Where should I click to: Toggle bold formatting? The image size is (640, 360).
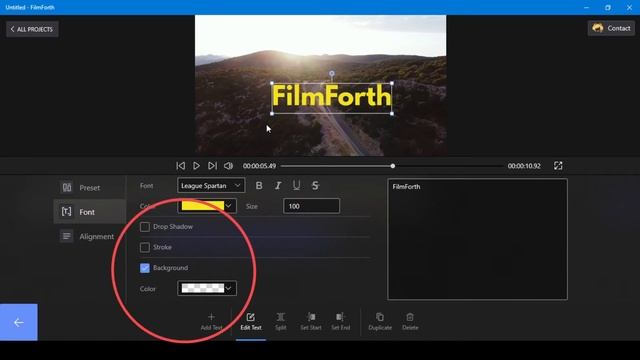tap(259, 186)
